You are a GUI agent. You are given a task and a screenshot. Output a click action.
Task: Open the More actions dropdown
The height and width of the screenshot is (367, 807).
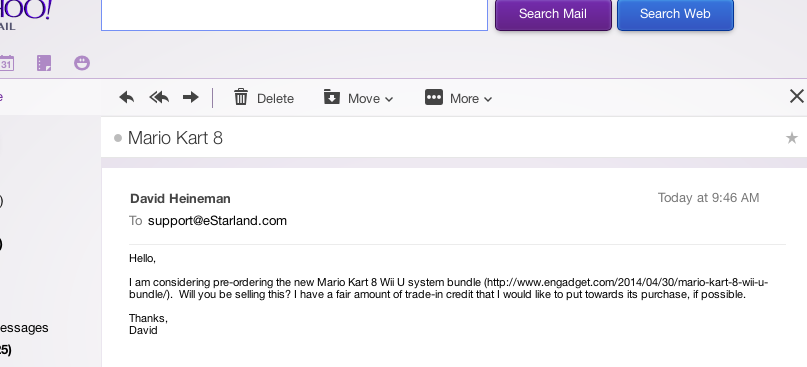[x=459, y=97]
